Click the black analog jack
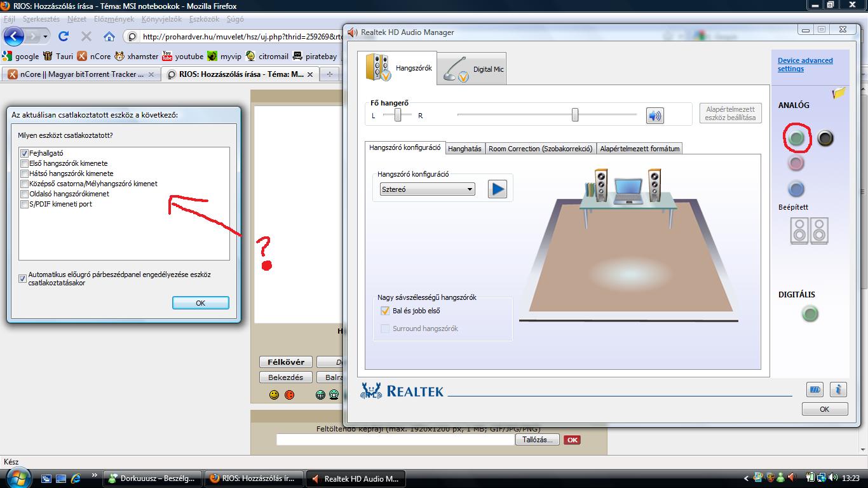This screenshot has width=868, height=488. click(x=825, y=138)
